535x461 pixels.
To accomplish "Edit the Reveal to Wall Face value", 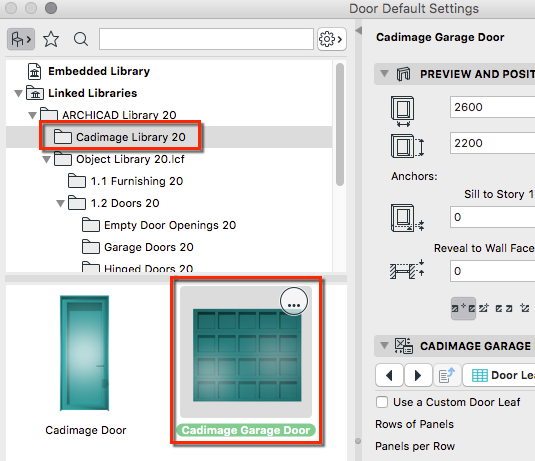I will pos(492,271).
